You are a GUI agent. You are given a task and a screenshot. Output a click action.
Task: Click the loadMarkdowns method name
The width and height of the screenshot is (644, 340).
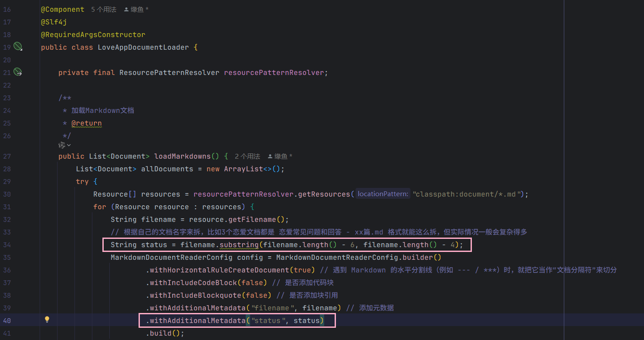point(182,156)
